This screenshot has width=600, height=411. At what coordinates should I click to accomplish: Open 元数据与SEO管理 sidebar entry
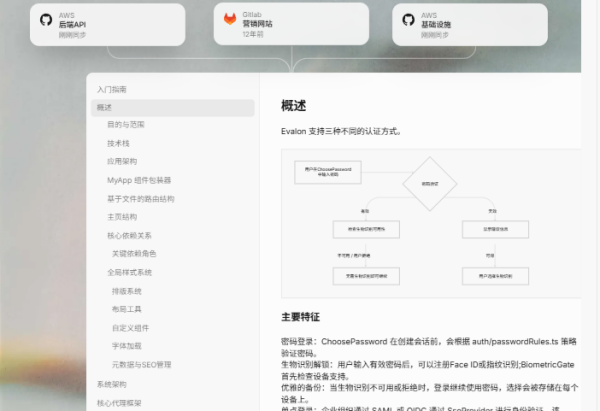142,365
